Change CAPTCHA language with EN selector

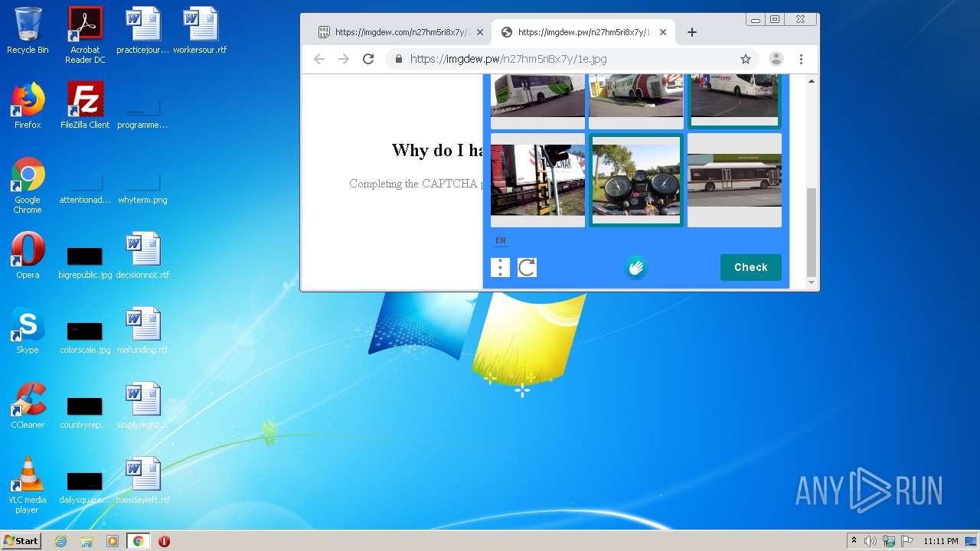click(x=500, y=240)
